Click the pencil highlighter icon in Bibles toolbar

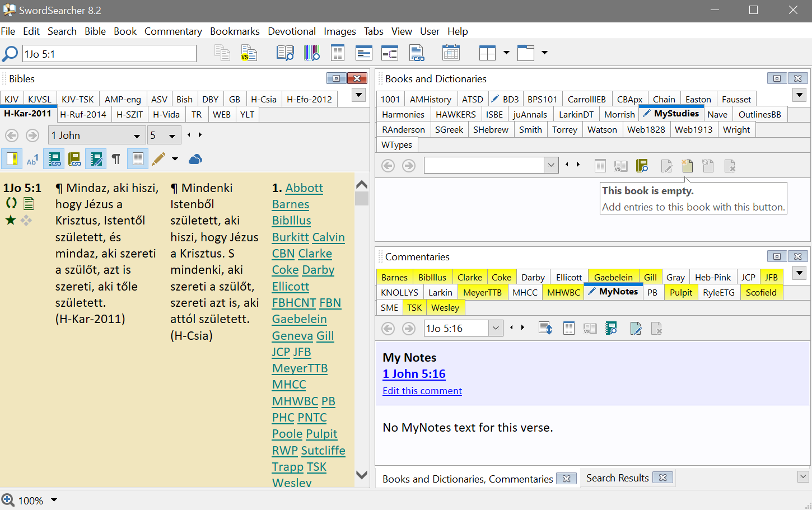pos(158,160)
